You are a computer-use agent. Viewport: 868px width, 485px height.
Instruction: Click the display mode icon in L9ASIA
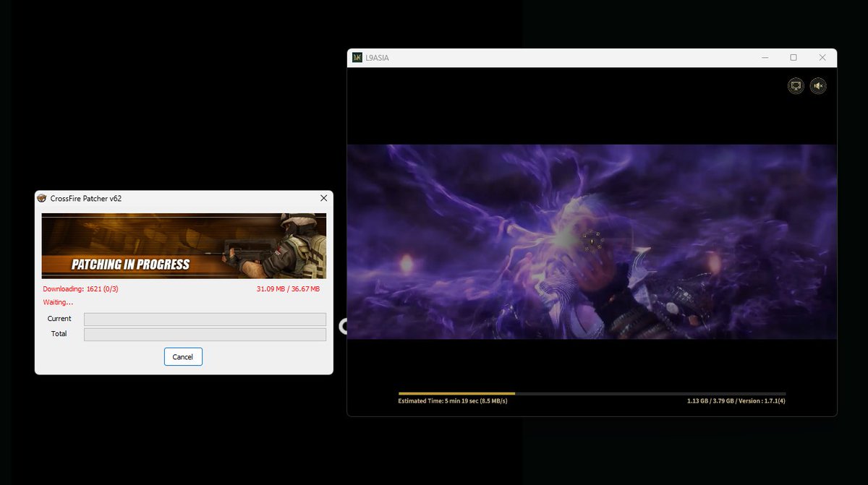[796, 86]
